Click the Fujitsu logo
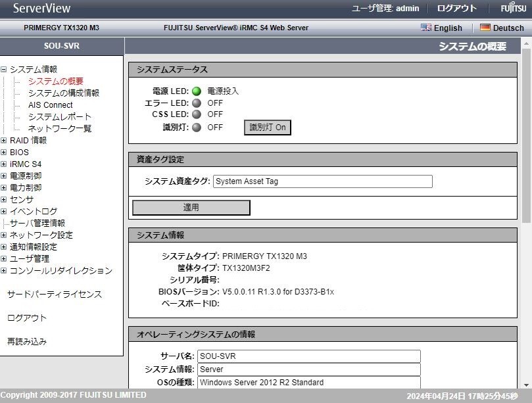This screenshot has height=403, width=532. [x=514, y=7]
